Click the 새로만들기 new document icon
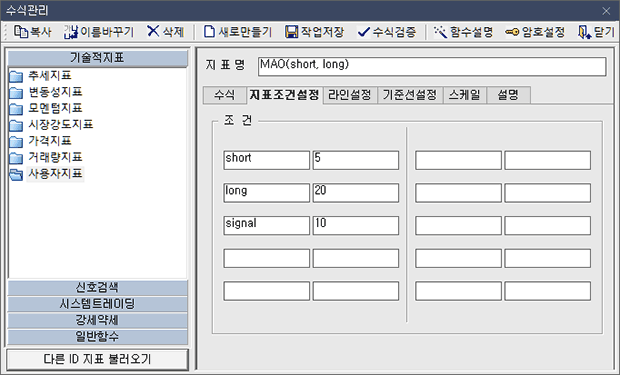Viewport: 620px width, 375px height. coord(210,32)
